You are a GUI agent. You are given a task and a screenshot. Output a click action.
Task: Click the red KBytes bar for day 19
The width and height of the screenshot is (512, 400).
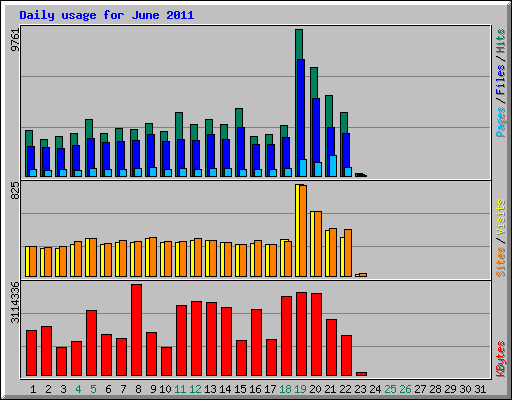301,334
